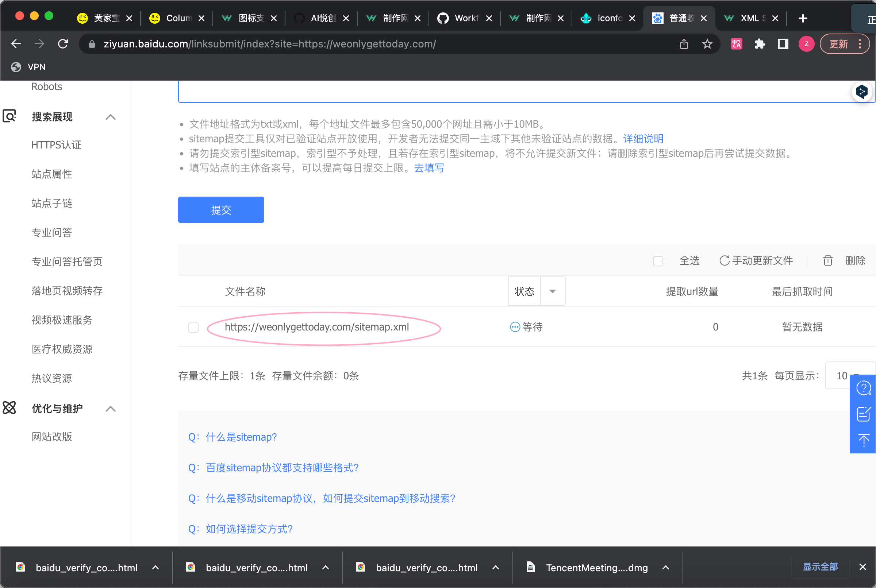Open the 每页显示 page-size dropdown
The width and height of the screenshot is (876, 588).
click(x=850, y=376)
